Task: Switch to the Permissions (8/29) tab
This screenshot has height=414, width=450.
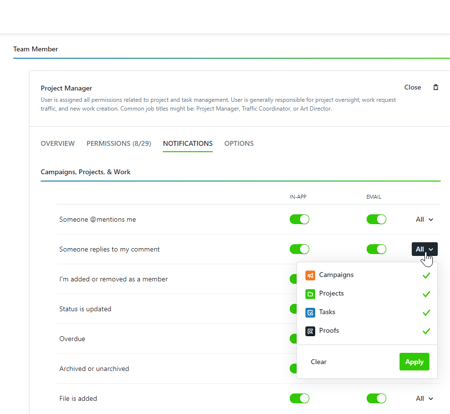Action: pos(119,143)
